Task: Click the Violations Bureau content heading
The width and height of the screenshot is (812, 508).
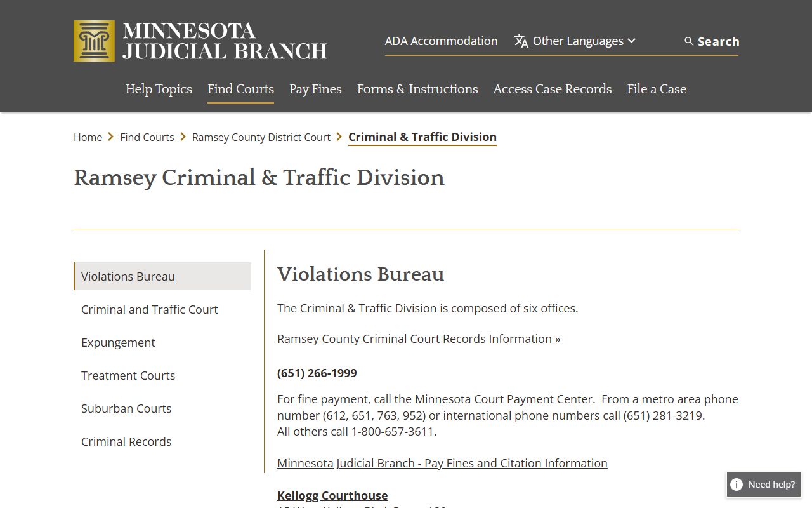Action: pos(361,274)
